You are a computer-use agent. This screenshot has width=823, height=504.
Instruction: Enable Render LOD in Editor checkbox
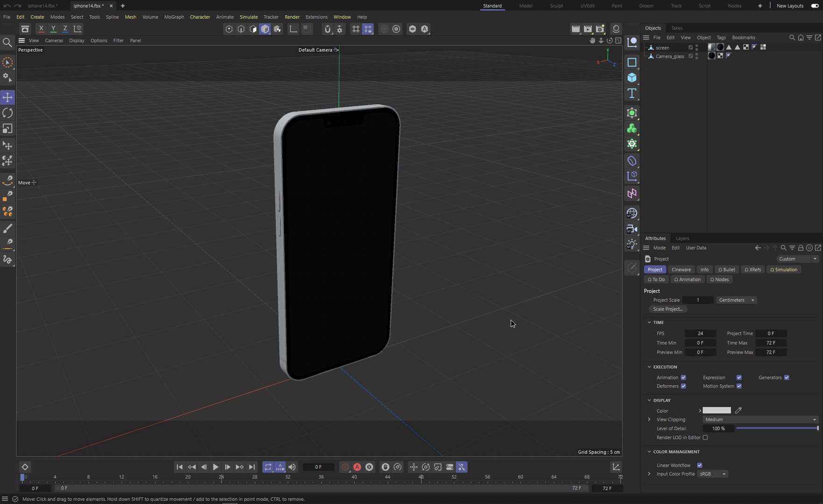pos(705,438)
